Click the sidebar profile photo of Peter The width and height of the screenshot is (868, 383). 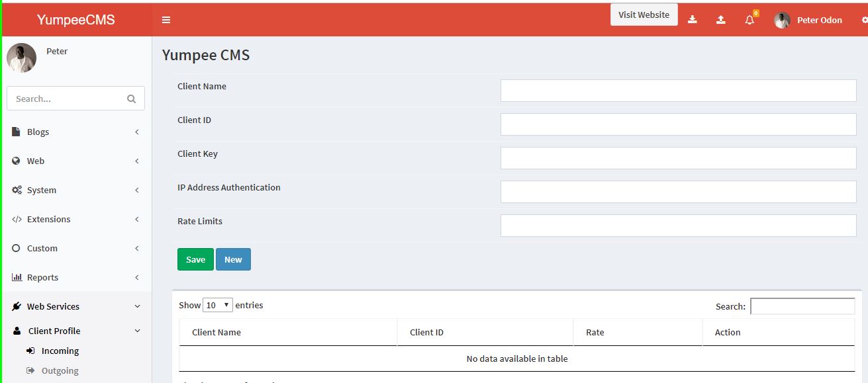coord(21,58)
